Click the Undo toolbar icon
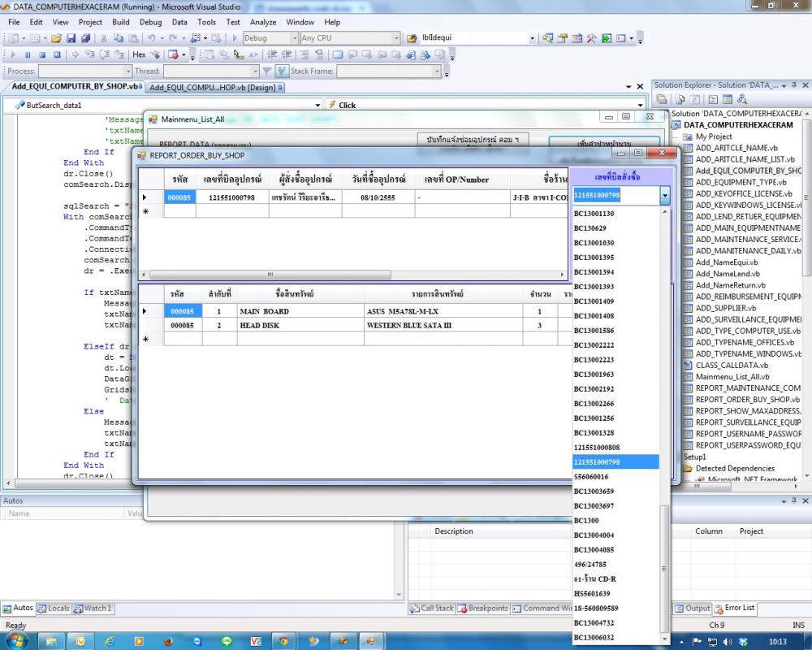Viewport: 812px width, 650px height. click(x=151, y=38)
